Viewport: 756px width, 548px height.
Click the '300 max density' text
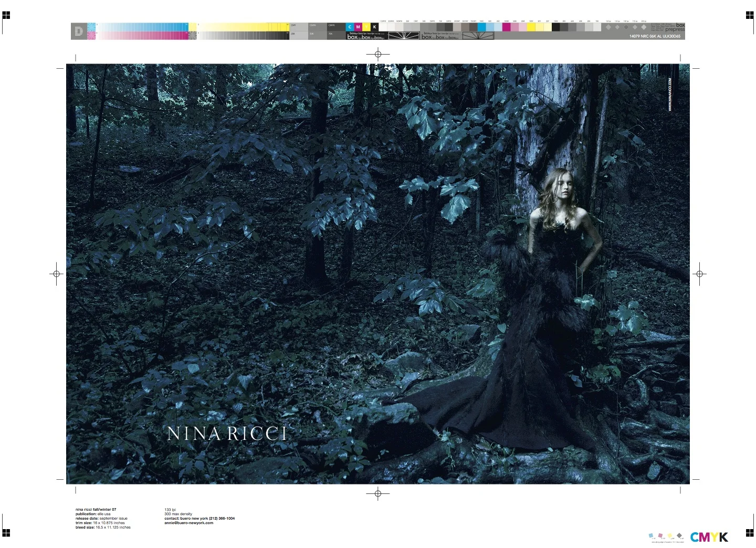click(178, 514)
